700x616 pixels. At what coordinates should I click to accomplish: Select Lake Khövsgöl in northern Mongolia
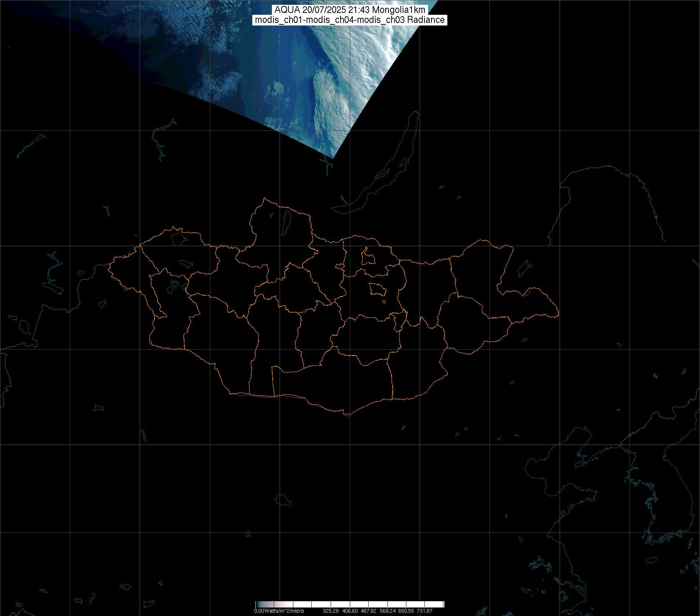click(286, 220)
